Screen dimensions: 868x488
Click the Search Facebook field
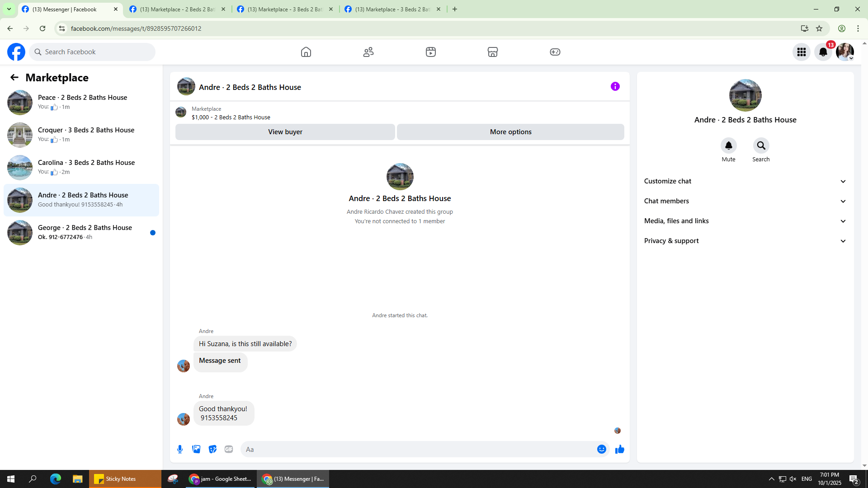pyautogui.click(x=92, y=52)
